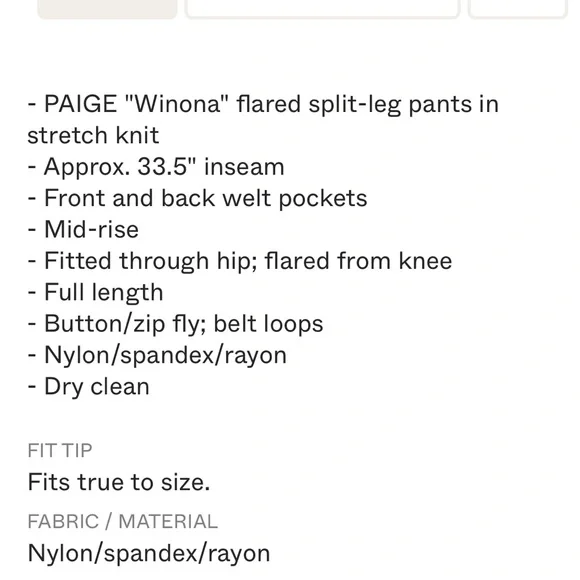This screenshot has height=580, width=580.
Task: Click the Full length bullet text
Action: coord(95,293)
